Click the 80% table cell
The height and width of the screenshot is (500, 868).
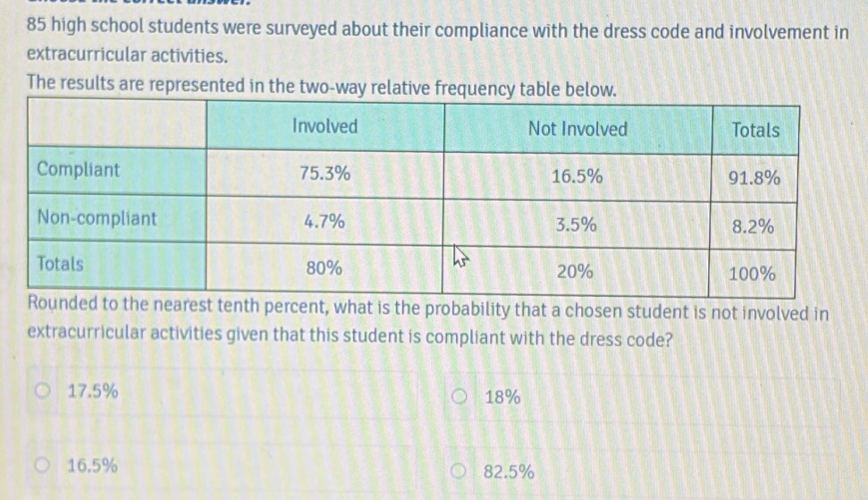(324, 267)
